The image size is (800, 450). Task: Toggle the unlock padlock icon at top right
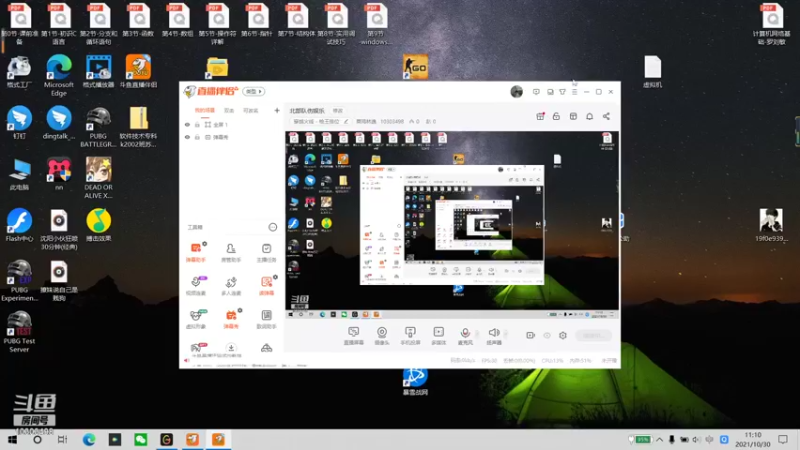556,116
